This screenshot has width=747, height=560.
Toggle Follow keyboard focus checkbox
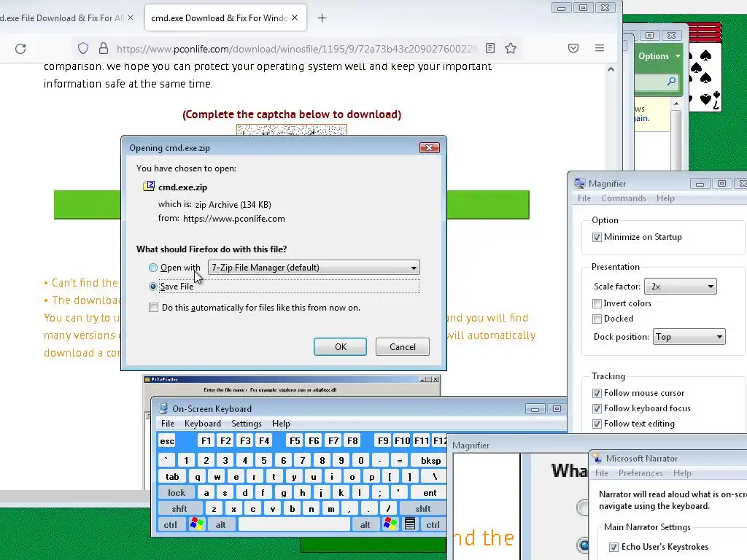tap(597, 408)
